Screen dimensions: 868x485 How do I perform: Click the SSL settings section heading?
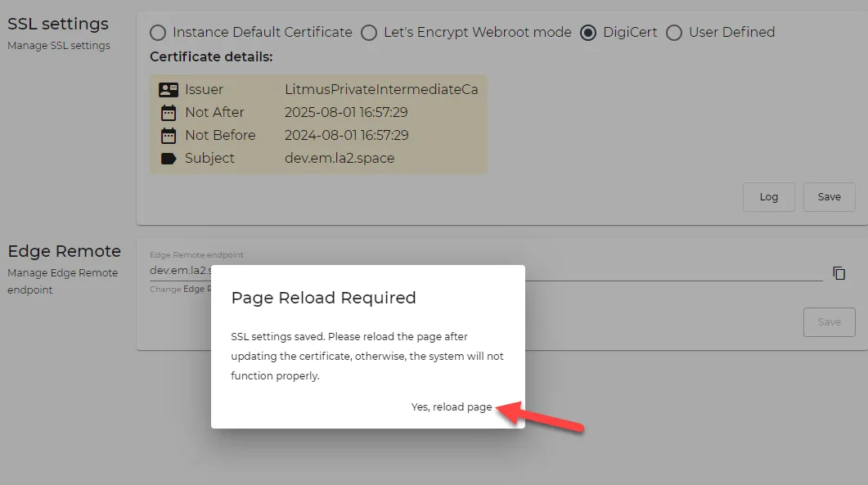click(x=58, y=24)
